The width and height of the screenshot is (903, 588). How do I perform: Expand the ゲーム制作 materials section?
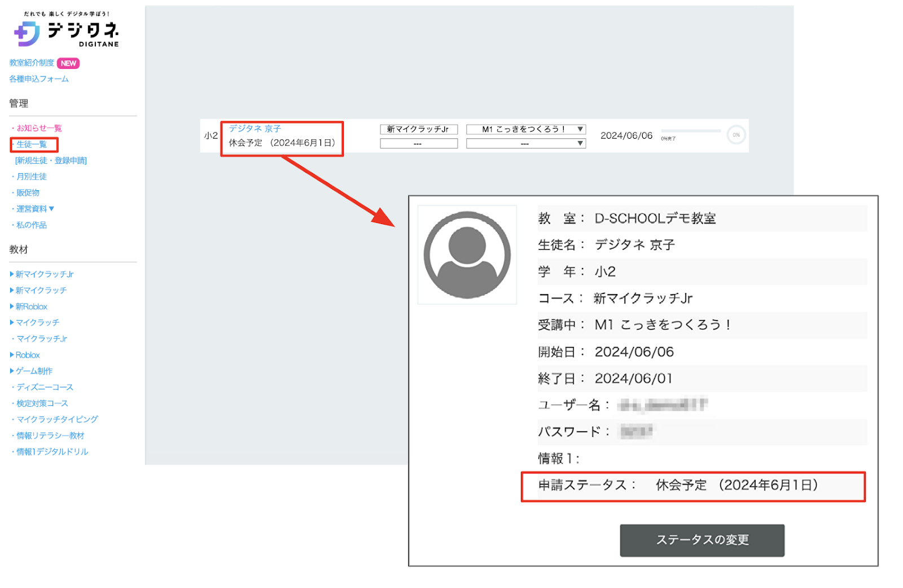pos(33,371)
